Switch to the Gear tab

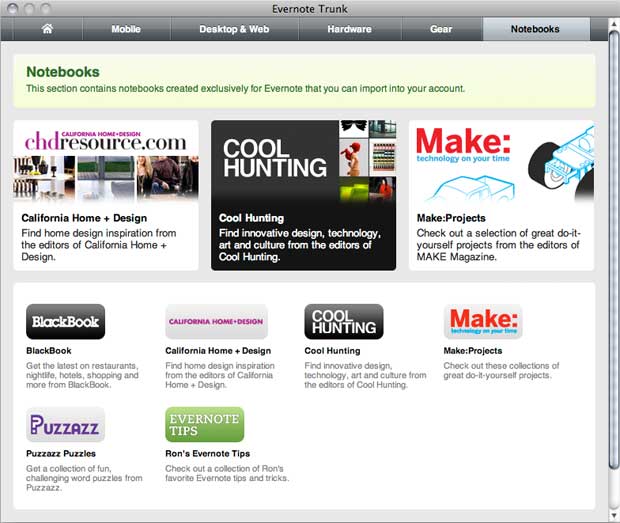tap(441, 29)
